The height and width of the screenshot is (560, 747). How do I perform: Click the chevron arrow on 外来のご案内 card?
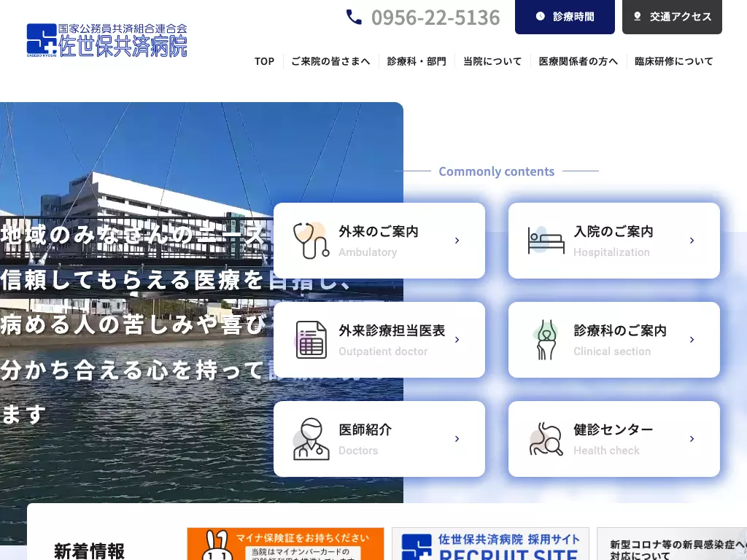click(x=457, y=241)
